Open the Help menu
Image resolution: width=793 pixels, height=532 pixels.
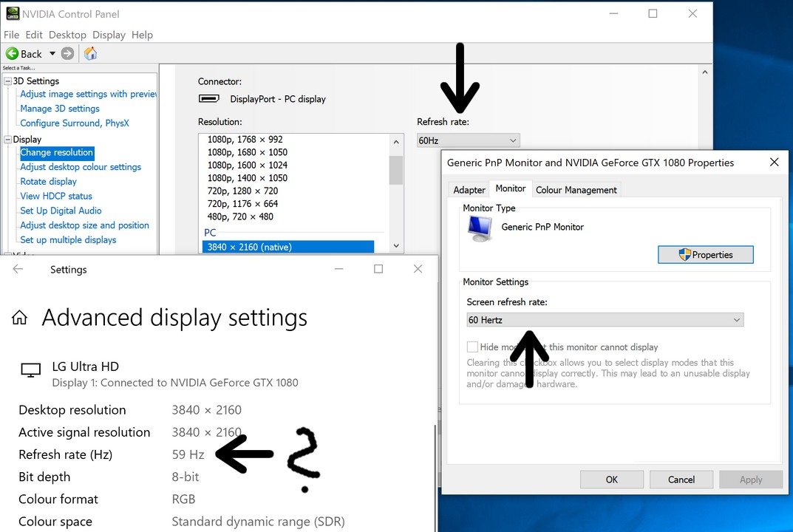pyautogui.click(x=142, y=35)
